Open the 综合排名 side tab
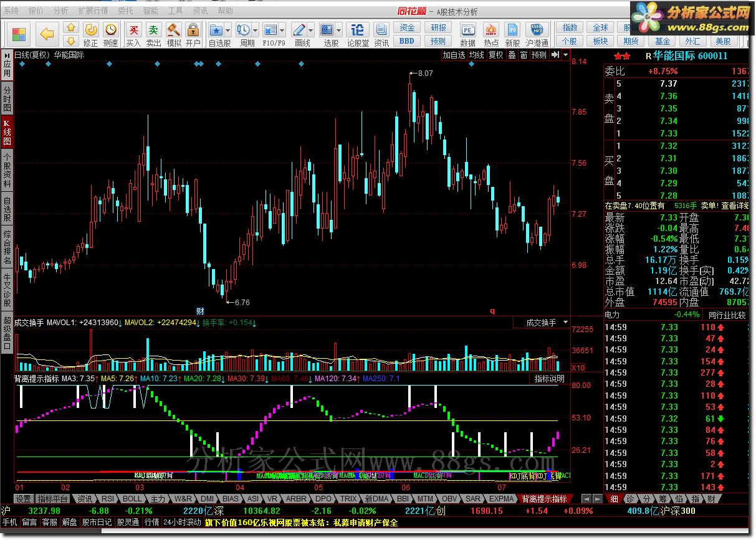Viewport: 756px width, 540px height. [7, 247]
